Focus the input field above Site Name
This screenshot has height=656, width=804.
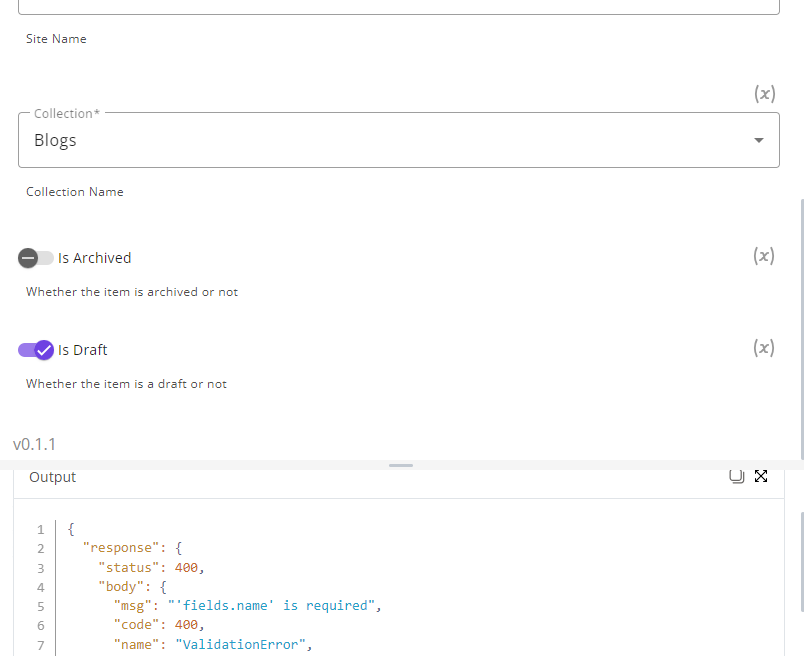pyautogui.click(x=399, y=6)
